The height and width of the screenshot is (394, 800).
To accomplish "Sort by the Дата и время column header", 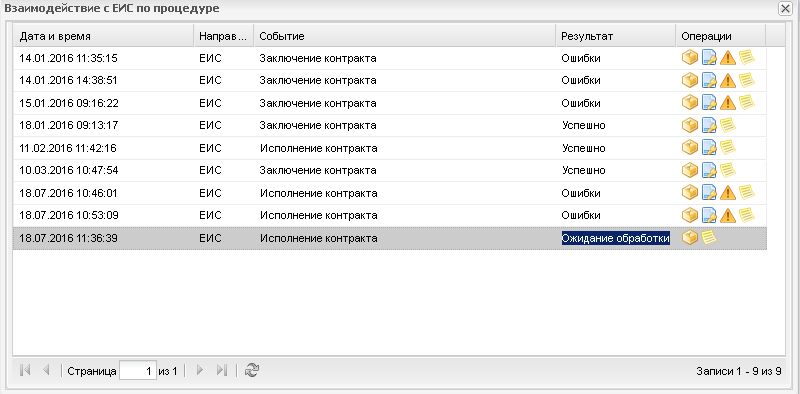I will coord(103,36).
